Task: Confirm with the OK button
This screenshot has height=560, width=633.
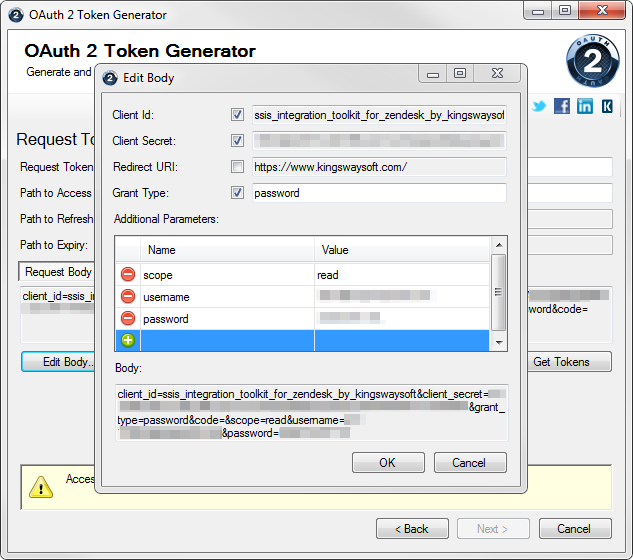Action: (388, 462)
